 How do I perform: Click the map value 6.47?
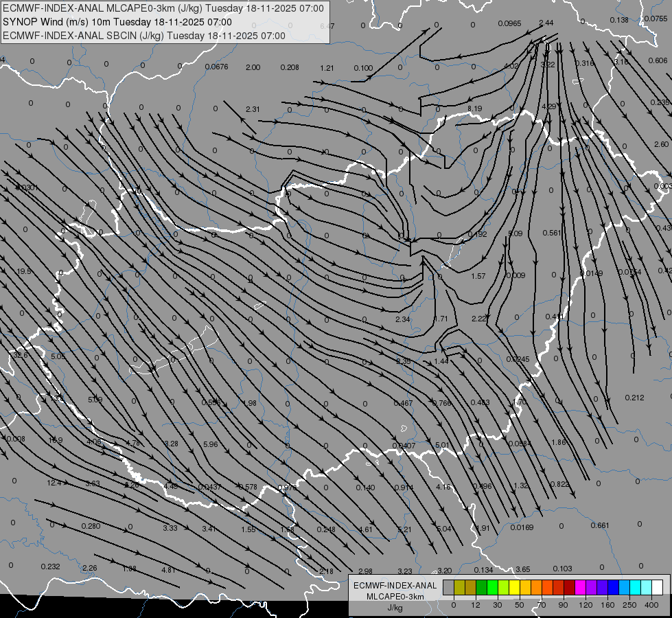point(327,26)
